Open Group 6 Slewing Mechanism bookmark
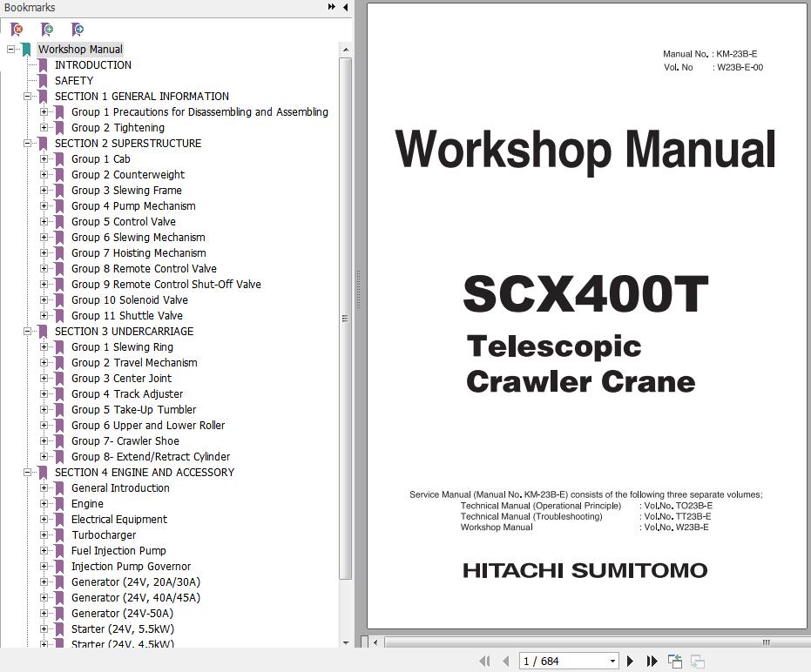The image size is (811, 672). coord(139,238)
